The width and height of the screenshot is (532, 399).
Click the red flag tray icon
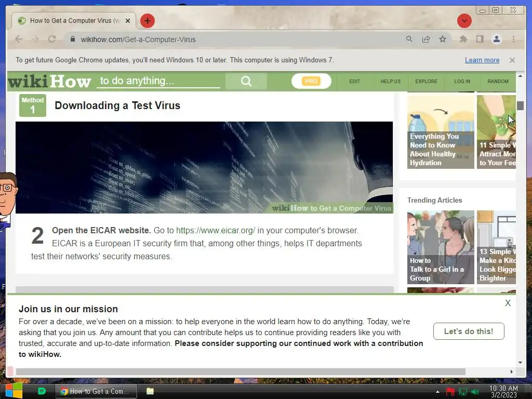pyautogui.click(x=450, y=392)
